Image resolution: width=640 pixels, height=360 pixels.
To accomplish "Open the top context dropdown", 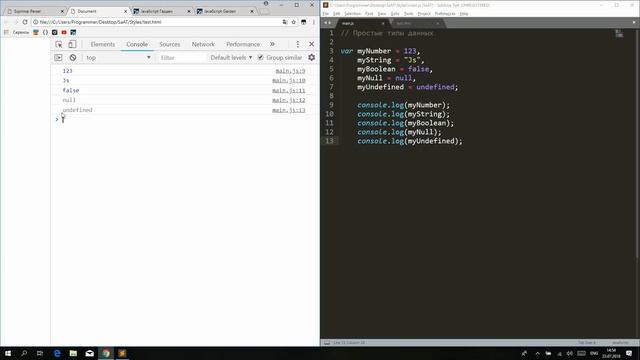I will (x=118, y=58).
